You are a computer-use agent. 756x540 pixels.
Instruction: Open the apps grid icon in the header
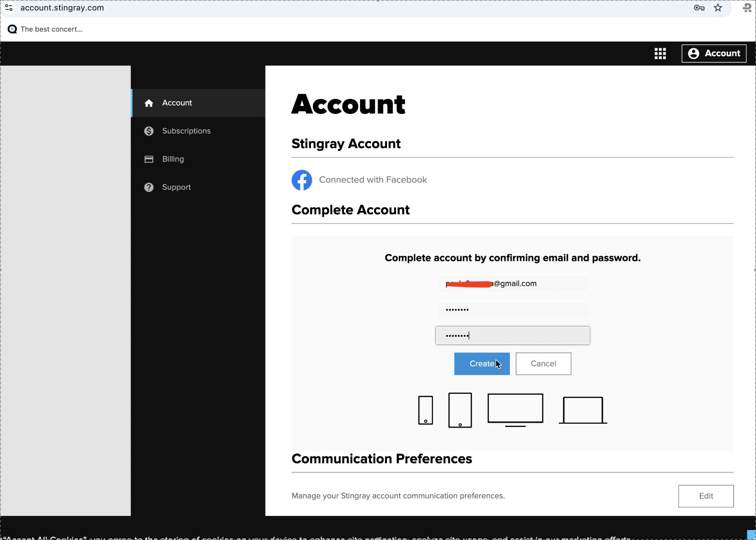pyautogui.click(x=660, y=53)
